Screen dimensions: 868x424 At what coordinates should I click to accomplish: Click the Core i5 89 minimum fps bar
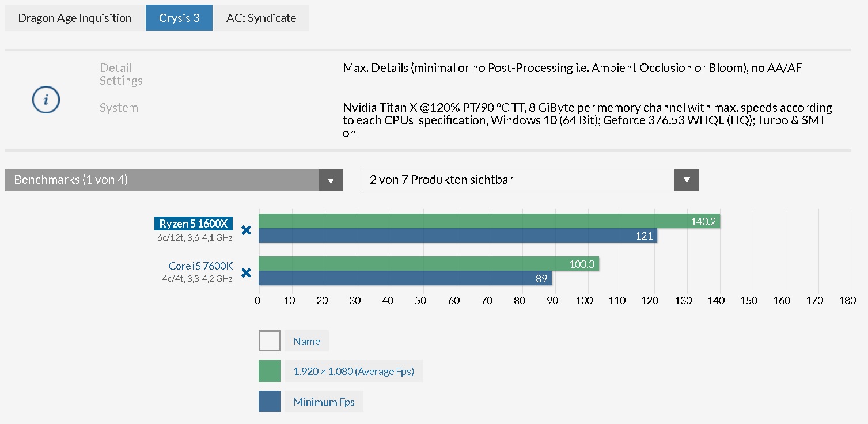point(404,278)
